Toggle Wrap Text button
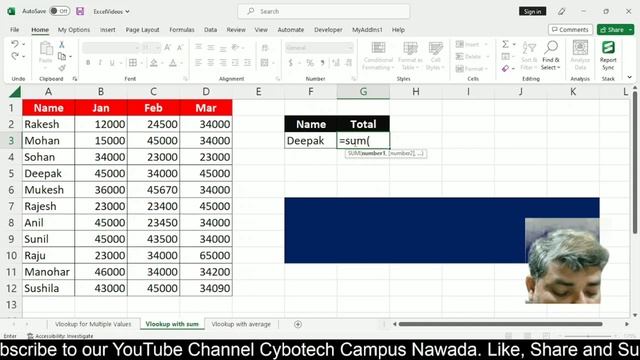The width and height of the screenshot is (640, 360). click(x=264, y=48)
